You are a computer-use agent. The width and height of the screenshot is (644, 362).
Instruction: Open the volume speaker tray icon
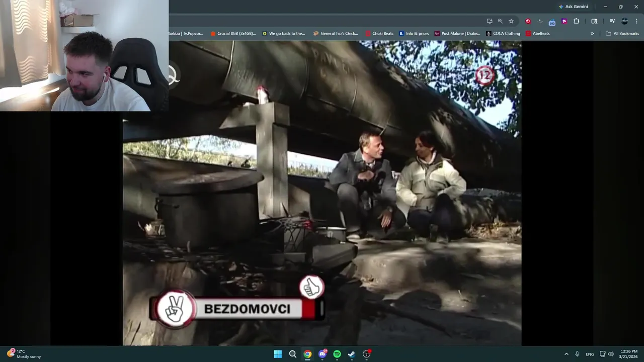(611, 354)
